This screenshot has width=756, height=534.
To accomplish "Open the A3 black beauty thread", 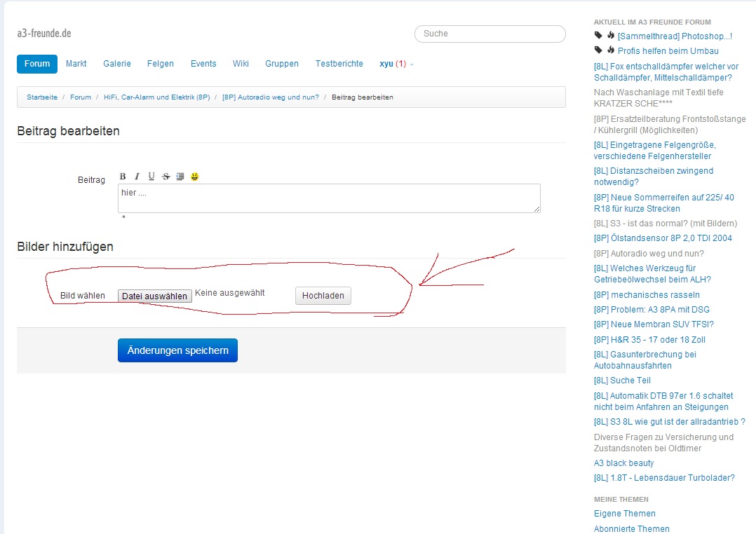I will click(623, 463).
